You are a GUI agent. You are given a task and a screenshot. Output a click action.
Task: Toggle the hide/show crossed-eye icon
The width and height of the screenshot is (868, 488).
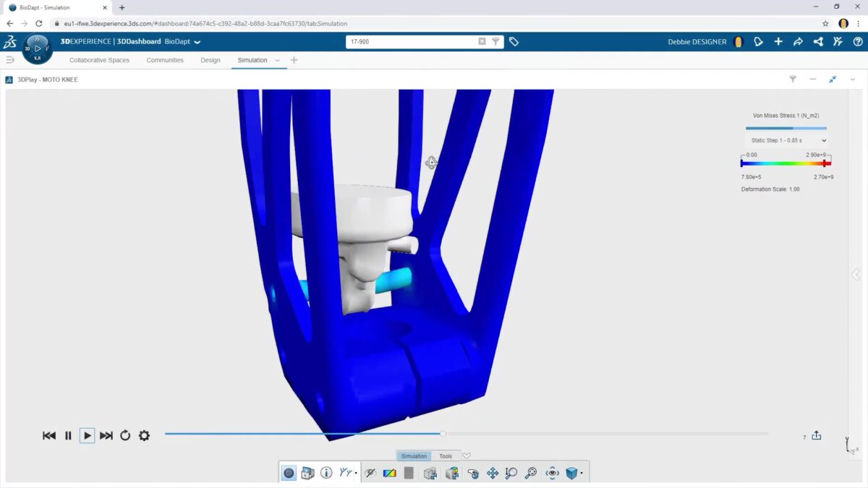(x=370, y=473)
